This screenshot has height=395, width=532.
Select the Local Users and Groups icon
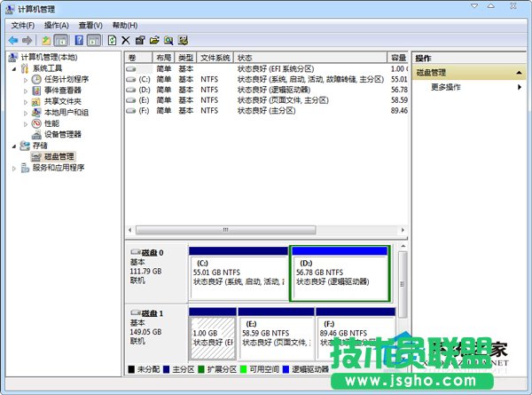click(36, 112)
